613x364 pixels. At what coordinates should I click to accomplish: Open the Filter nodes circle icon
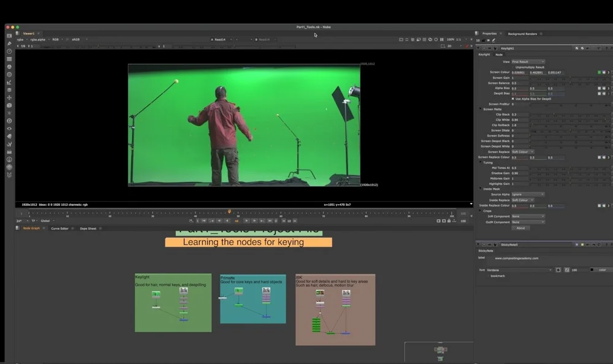coord(9,74)
